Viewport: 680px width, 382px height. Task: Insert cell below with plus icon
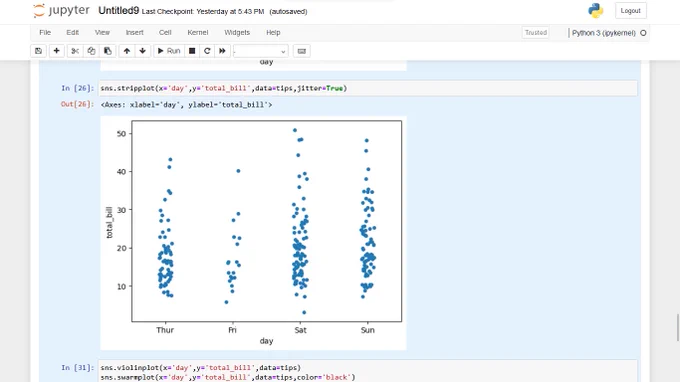click(56, 51)
